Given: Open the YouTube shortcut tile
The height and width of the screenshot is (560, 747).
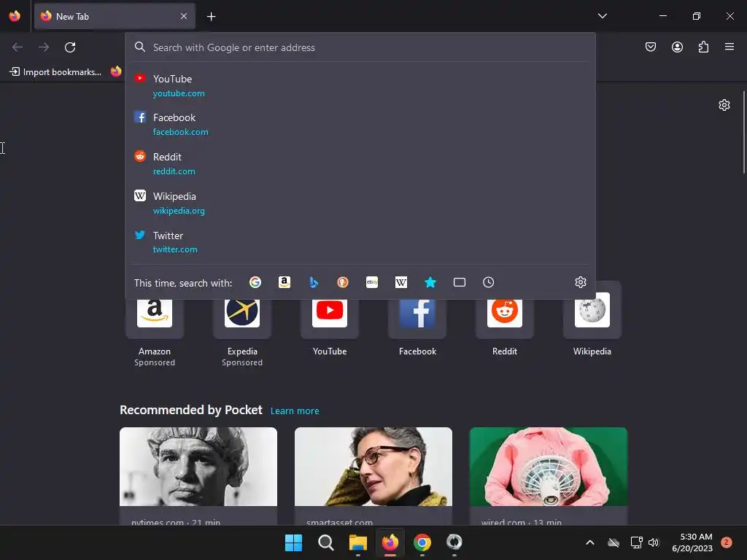Looking at the screenshot, I should [330, 319].
